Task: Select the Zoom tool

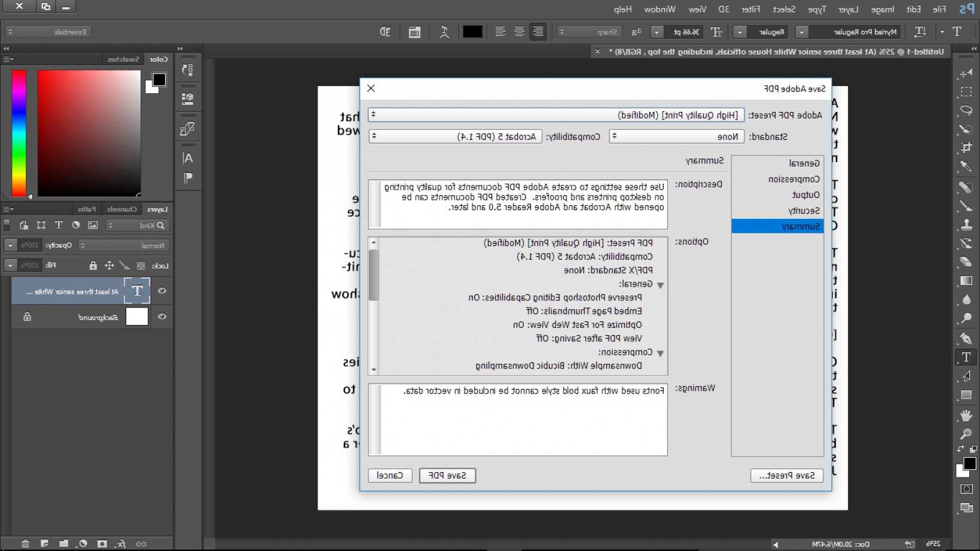Action: pyautogui.click(x=966, y=433)
